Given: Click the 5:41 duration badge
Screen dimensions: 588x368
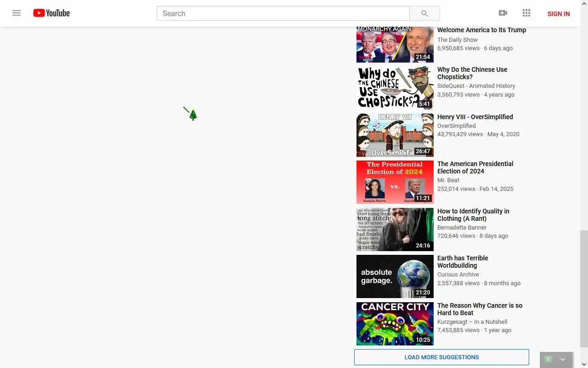Looking at the screenshot, I should pyautogui.click(x=424, y=104).
